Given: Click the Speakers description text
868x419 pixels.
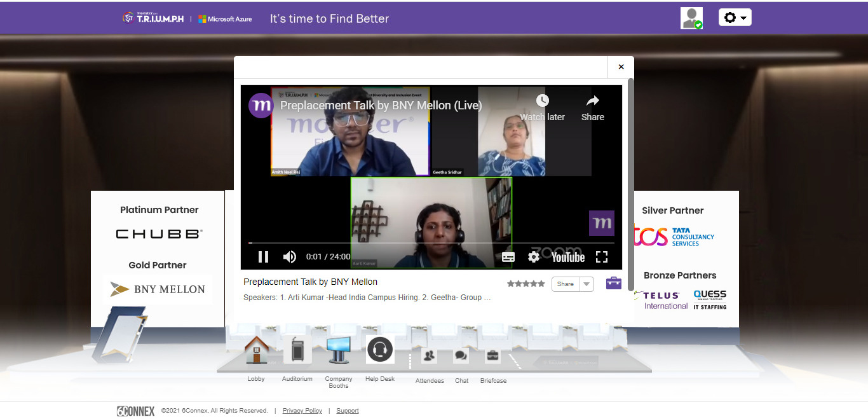Looking at the screenshot, I should click(x=367, y=297).
